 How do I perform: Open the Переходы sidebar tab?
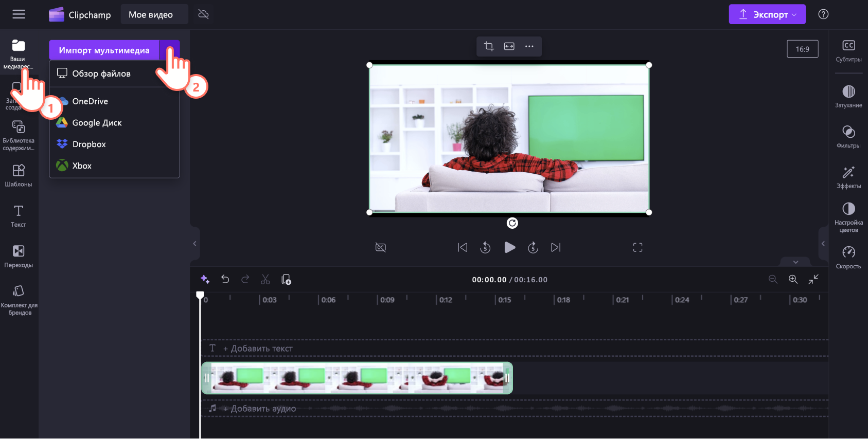(19, 256)
